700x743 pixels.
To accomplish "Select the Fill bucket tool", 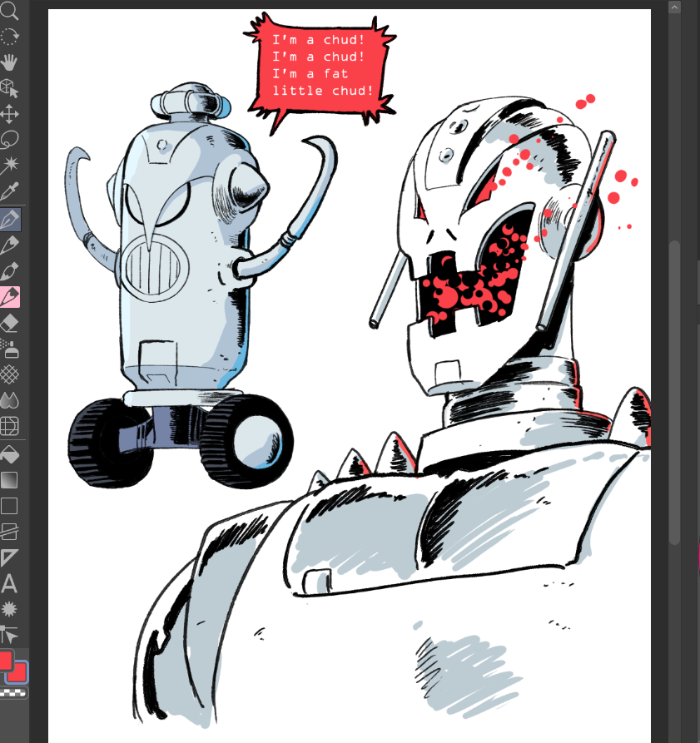I will coord(9,454).
